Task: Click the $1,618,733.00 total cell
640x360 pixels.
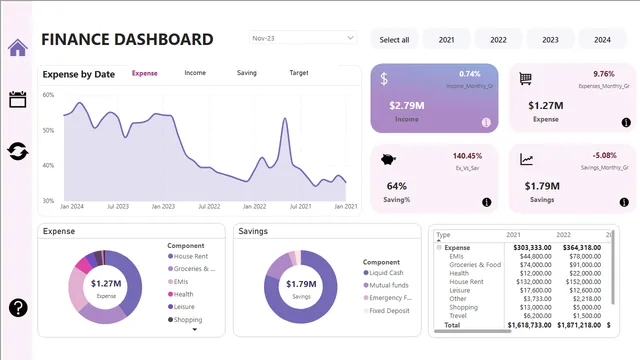Action: coord(529,325)
